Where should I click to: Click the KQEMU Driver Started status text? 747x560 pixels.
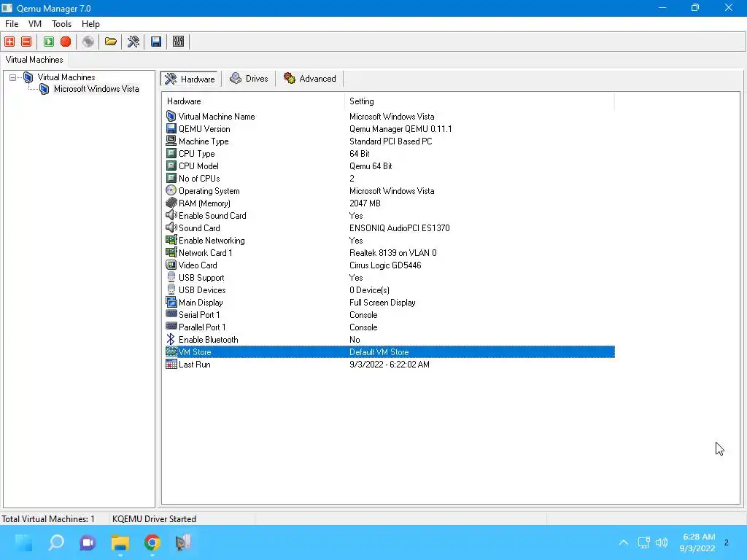154,518
